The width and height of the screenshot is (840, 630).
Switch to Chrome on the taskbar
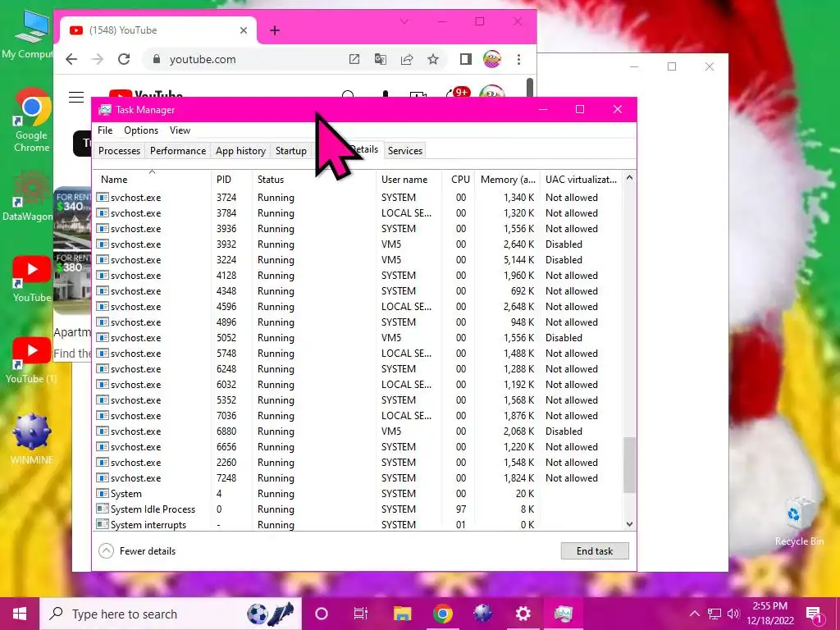(442, 614)
